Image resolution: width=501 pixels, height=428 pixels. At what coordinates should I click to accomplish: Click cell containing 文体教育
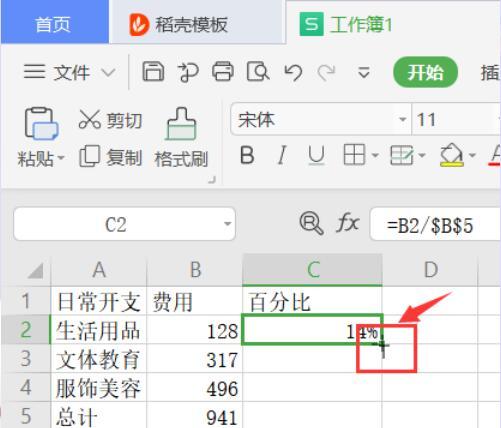99,359
